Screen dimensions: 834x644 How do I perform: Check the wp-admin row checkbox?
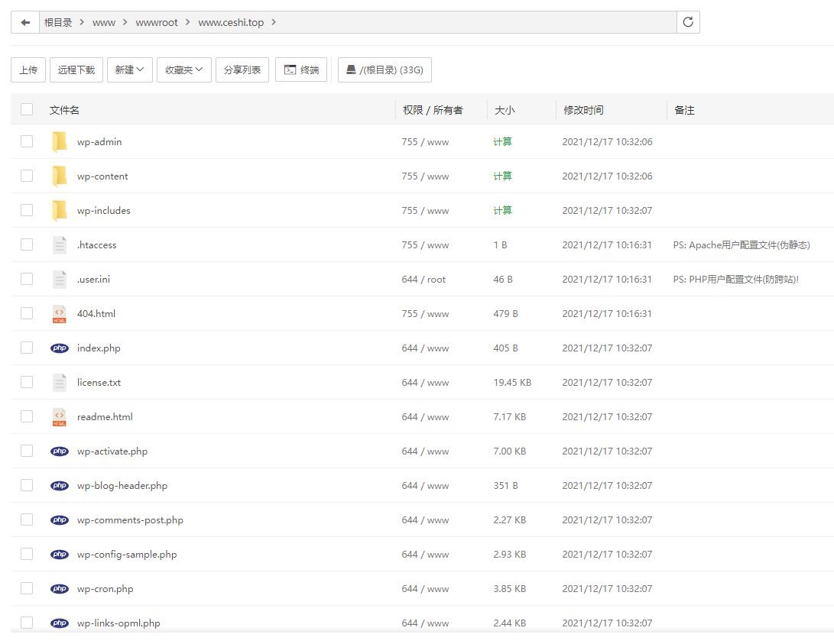[x=27, y=141]
